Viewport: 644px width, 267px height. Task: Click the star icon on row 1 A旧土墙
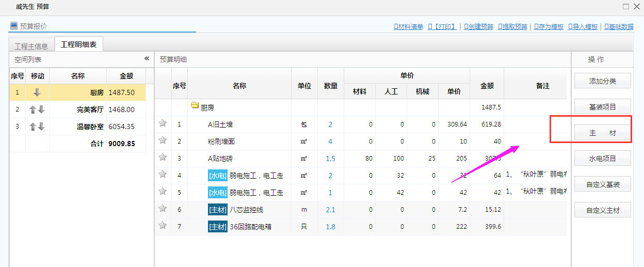point(163,123)
